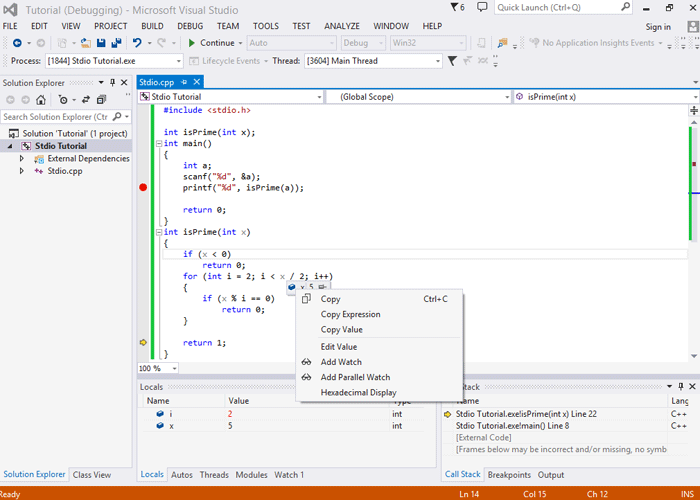Screen dimensions: 700x500
Task: Click the Sync with Active Document icon
Action: (x=86, y=100)
